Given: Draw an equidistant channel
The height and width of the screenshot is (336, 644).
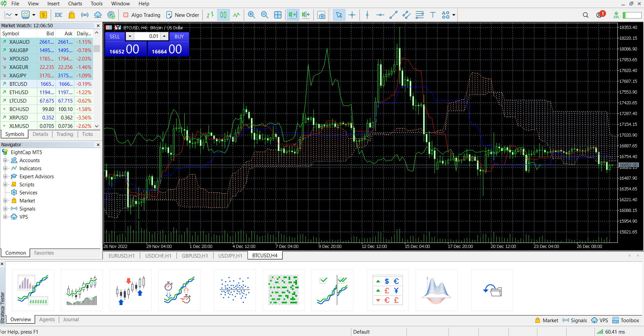Looking at the screenshot, I should 407,15.
